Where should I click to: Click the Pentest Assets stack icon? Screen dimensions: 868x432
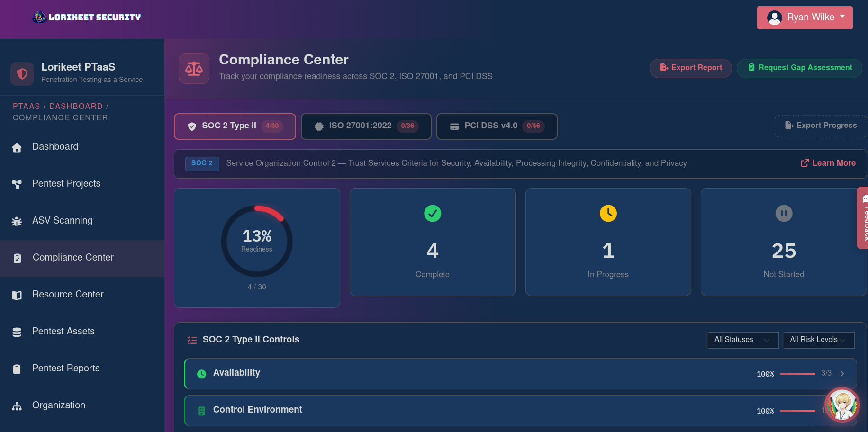(x=17, y=332)
